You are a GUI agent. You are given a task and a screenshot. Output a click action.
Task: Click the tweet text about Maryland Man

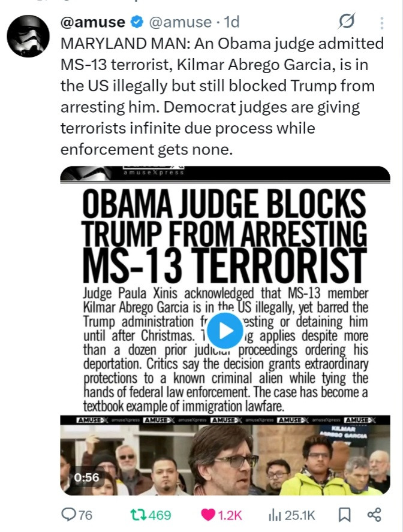tap(222, 96)
